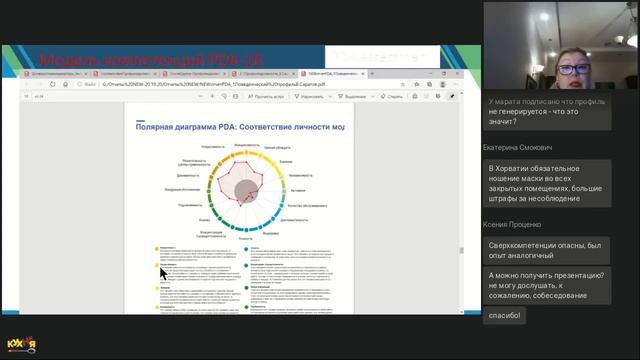Screen dimensions: 640x360
Task: Switch to the second browser tab
Action: point(124,74)
